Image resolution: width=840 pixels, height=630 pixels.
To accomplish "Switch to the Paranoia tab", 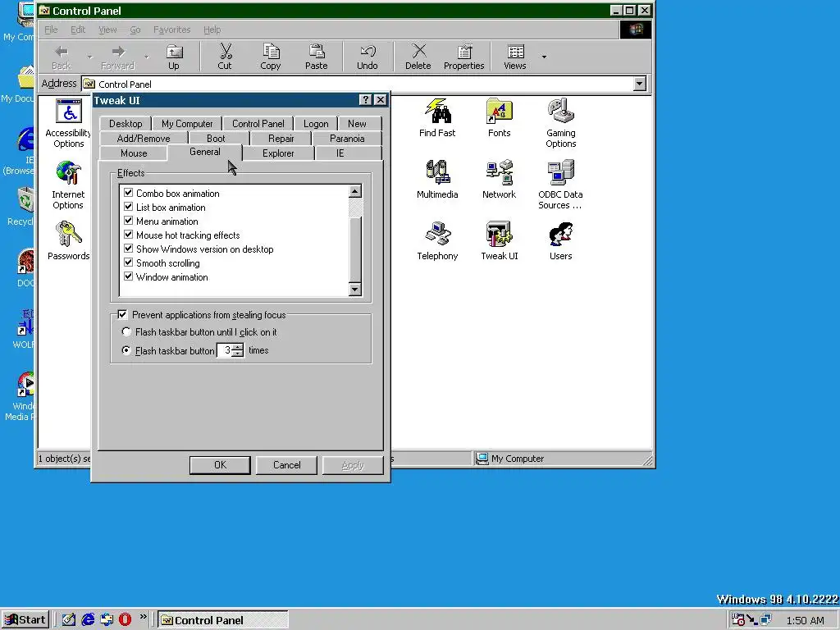I will 347,138.
